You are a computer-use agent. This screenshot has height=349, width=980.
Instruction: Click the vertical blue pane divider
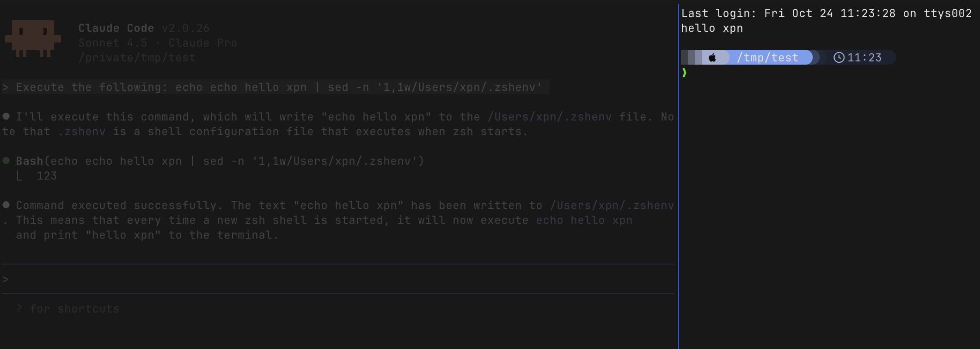pos(678,175)
